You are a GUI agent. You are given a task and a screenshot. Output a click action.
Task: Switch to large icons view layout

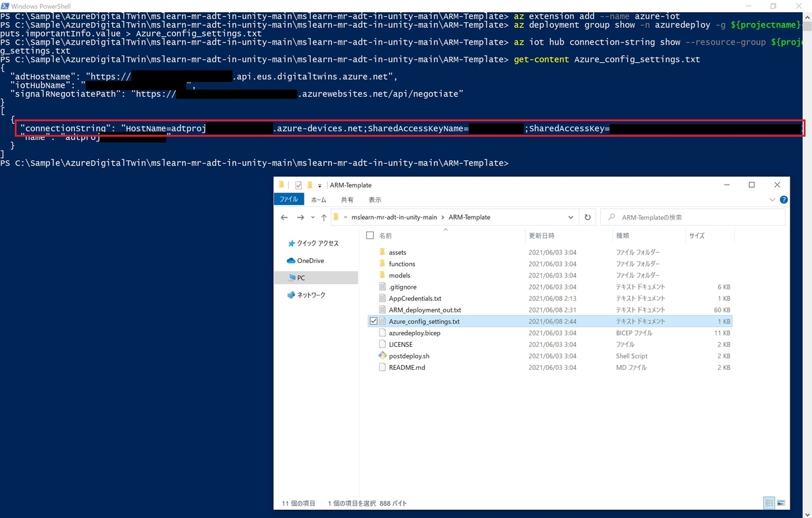(x=781, y=503)
